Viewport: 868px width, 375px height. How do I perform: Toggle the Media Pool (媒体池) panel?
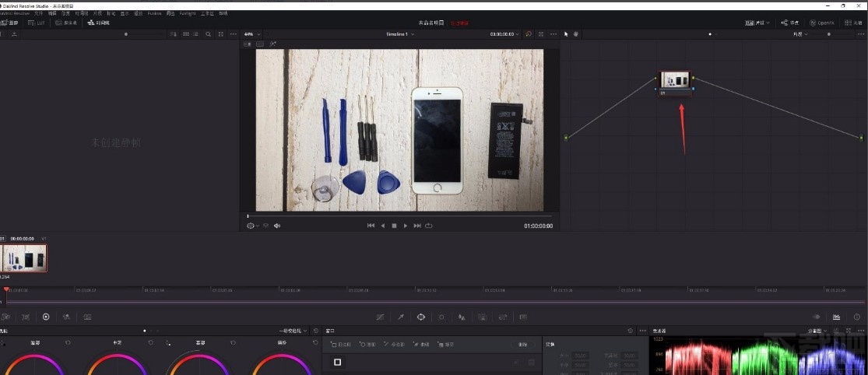coord(66,23)
